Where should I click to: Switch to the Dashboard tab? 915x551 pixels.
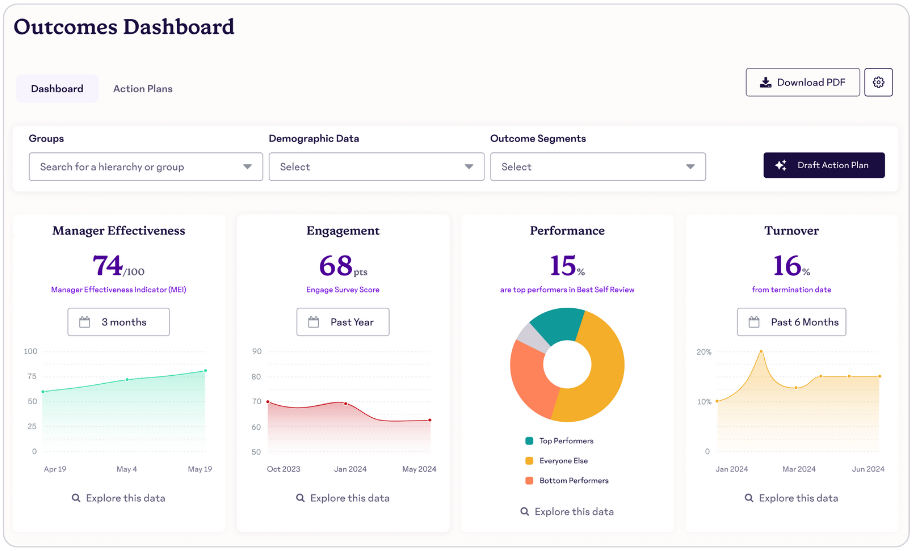(57, 89)
